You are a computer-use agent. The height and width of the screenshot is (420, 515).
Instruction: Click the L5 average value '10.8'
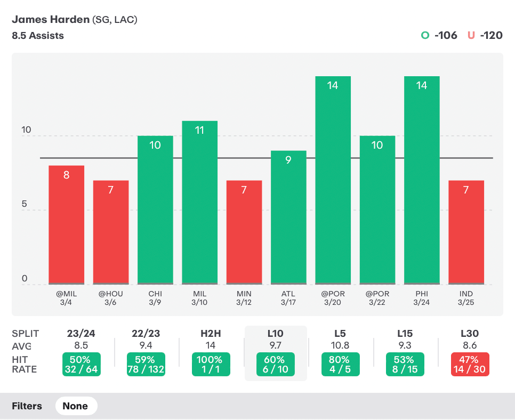pos(340,345)
